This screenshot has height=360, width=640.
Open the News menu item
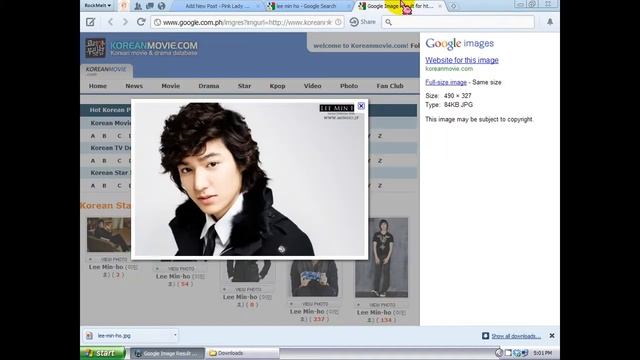(134, 86)
